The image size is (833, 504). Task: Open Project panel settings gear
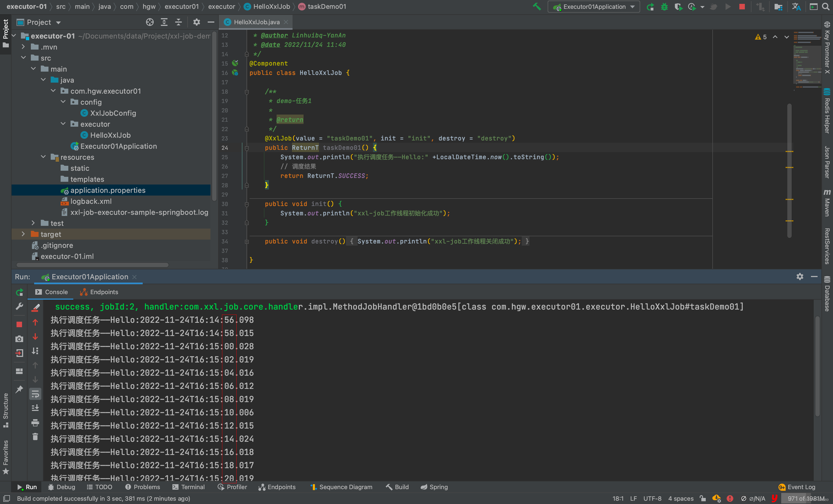coord(196,22)
